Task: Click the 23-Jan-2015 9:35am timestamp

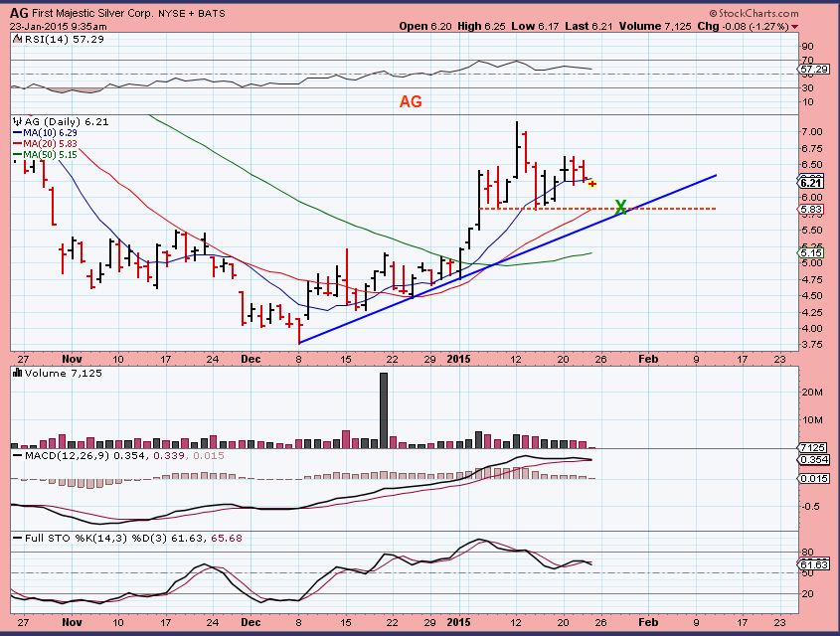Action: (58, 26)
